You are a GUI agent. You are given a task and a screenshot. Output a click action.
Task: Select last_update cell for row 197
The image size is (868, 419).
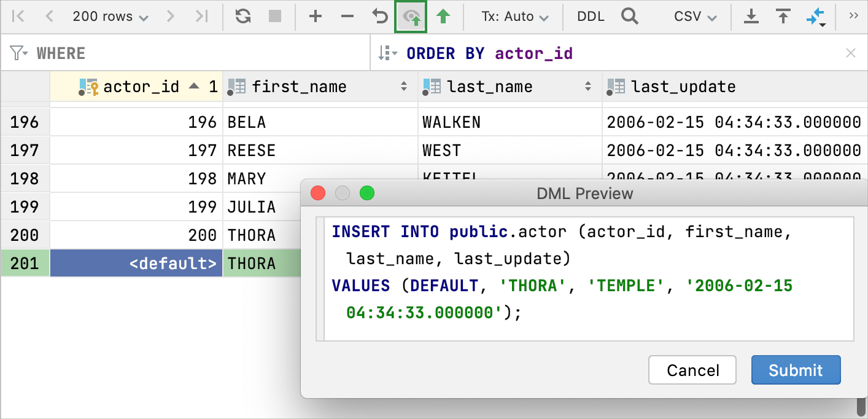coord(735,151)
